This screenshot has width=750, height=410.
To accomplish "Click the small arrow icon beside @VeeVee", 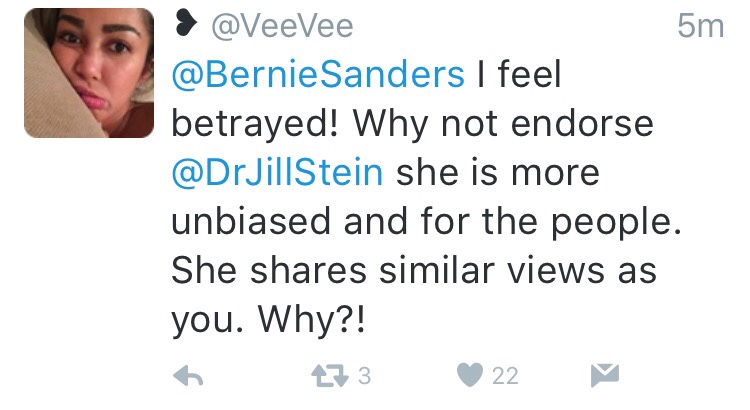I will 185,24.
